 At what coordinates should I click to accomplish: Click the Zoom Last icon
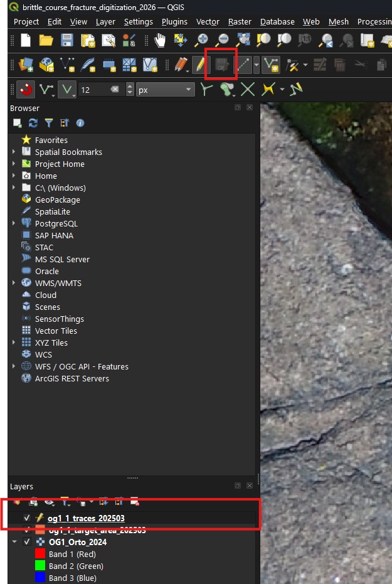pyautogui.click(x=326, y=40)
